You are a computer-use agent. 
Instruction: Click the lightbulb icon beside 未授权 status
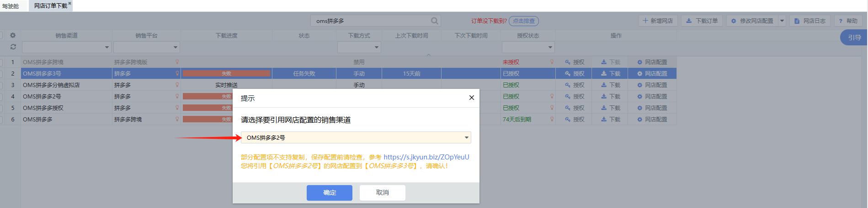[x=552, y=62]
